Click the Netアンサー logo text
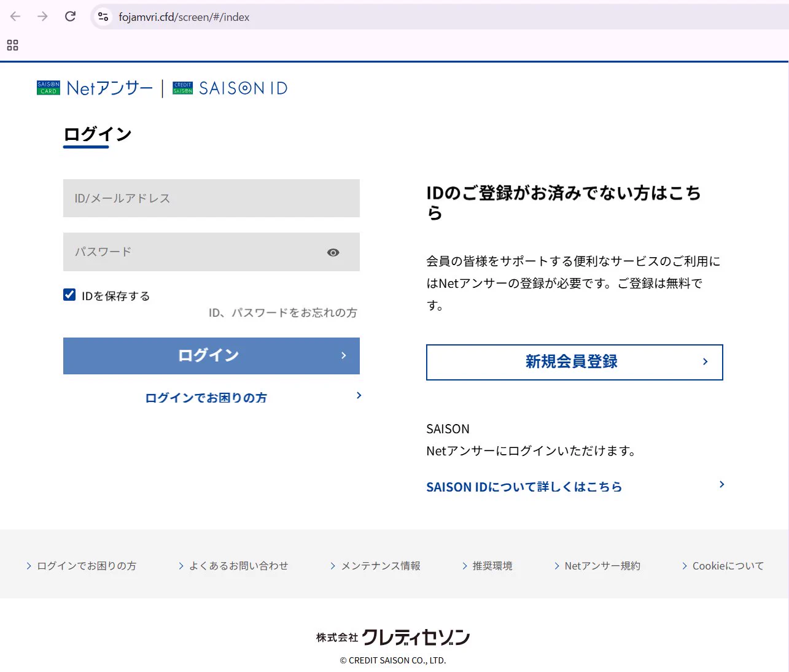 (x=110, y=88)
